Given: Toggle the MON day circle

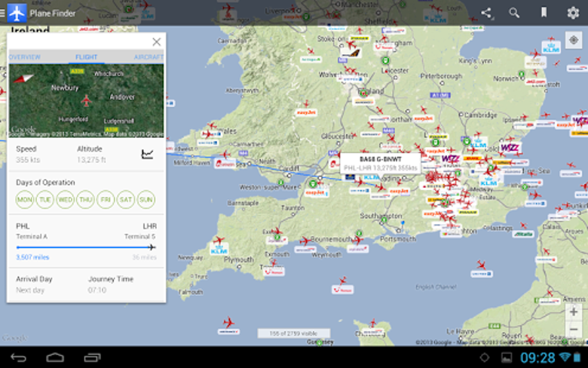Looking at the screenshot, I should click(x=25, y=200).
